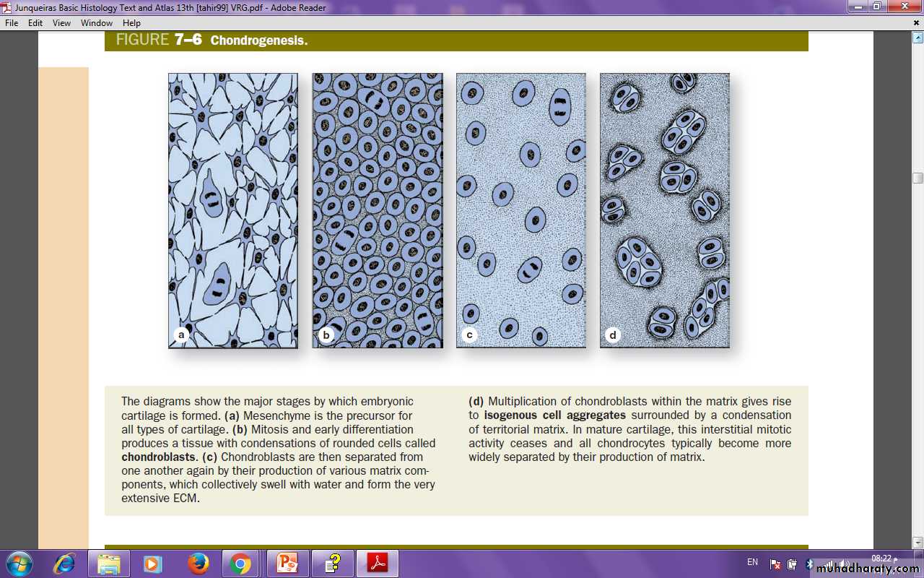Viewport: 924px width, 578px height.
Task: Click the bold word 'chondroblasts' in caption
Action: coord(158,457)
